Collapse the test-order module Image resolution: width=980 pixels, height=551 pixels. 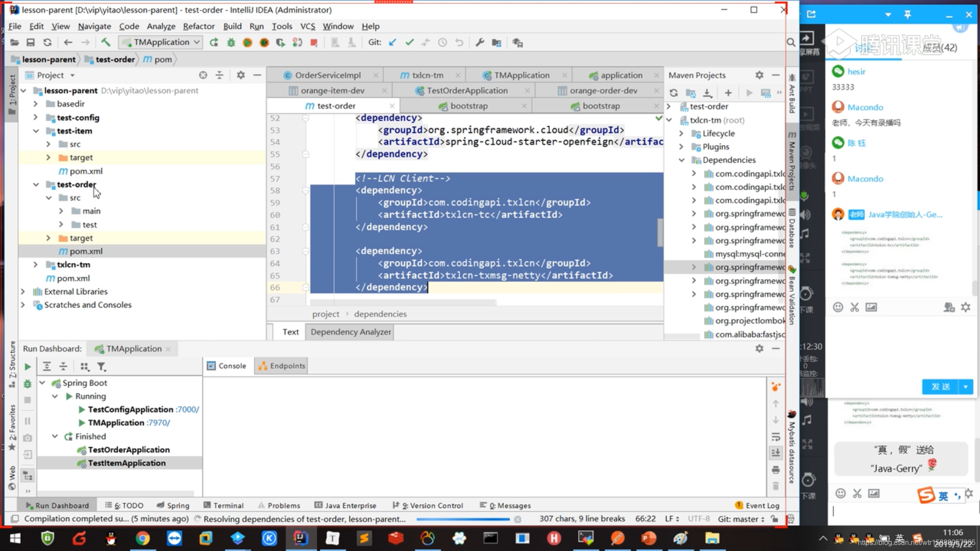tap(36, 185)
